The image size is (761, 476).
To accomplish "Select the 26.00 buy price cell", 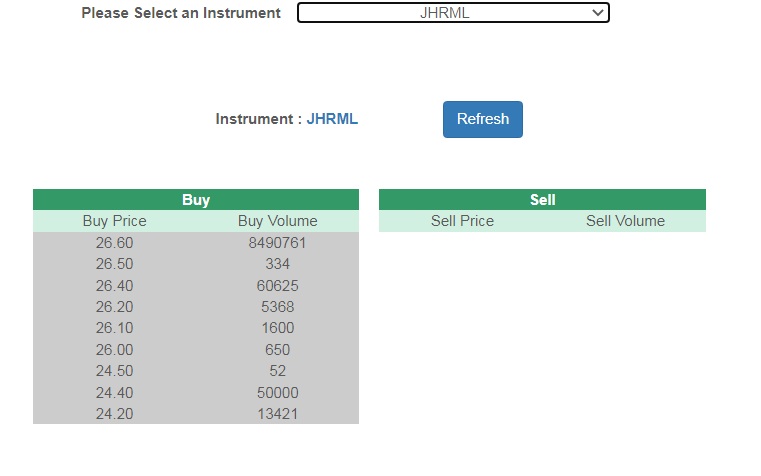I will tap(114, 350).
